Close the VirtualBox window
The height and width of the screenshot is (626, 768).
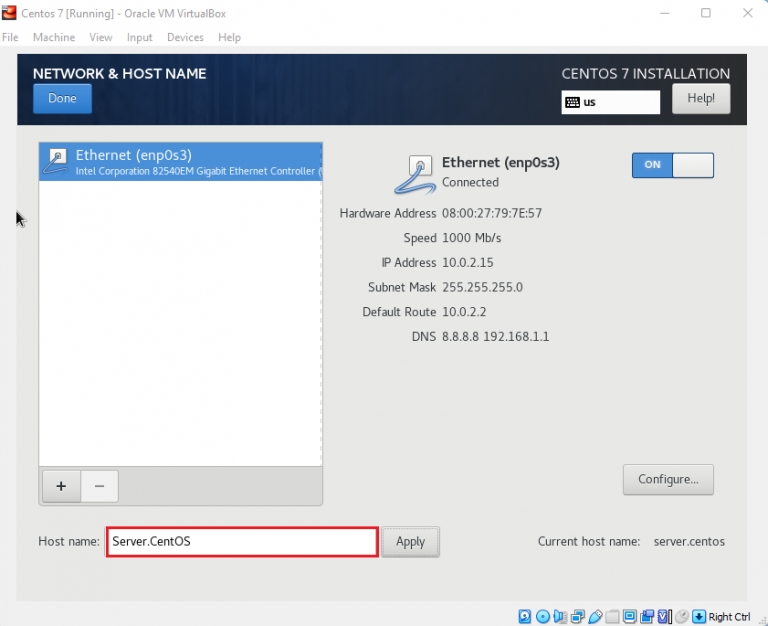pos(747,13)
